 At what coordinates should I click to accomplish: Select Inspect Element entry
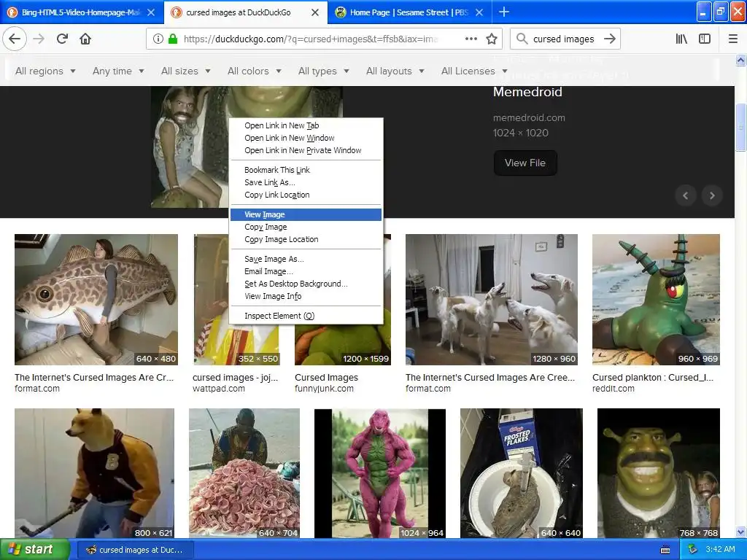click(x=306, y=315)
